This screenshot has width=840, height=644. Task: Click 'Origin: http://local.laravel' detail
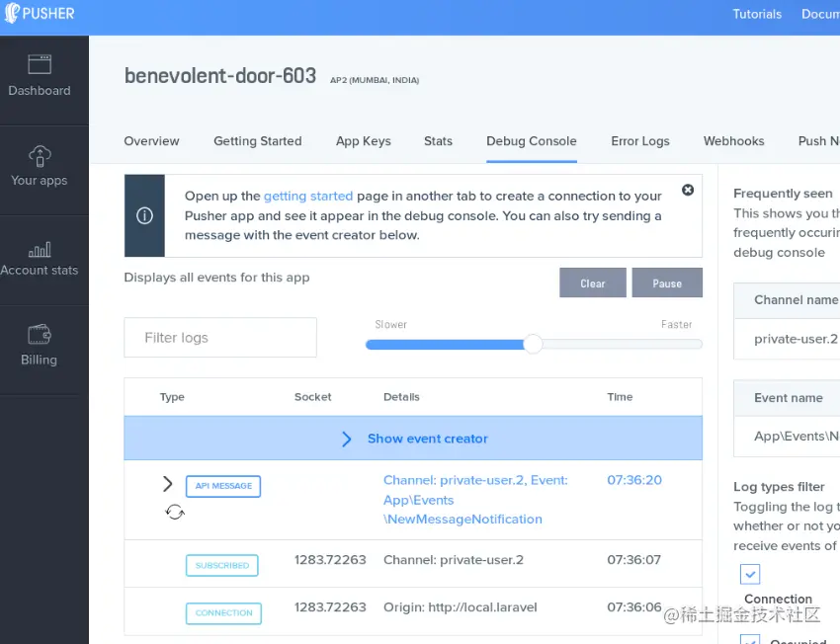tap(461, 607)
